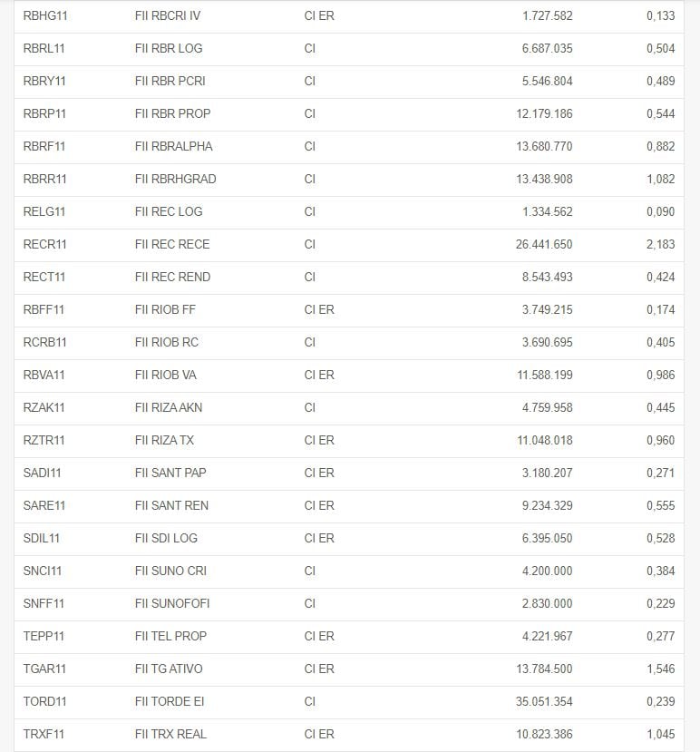Click the FII RIOB VA fund name
700x752 pixels.
click(x=165, y=375)
